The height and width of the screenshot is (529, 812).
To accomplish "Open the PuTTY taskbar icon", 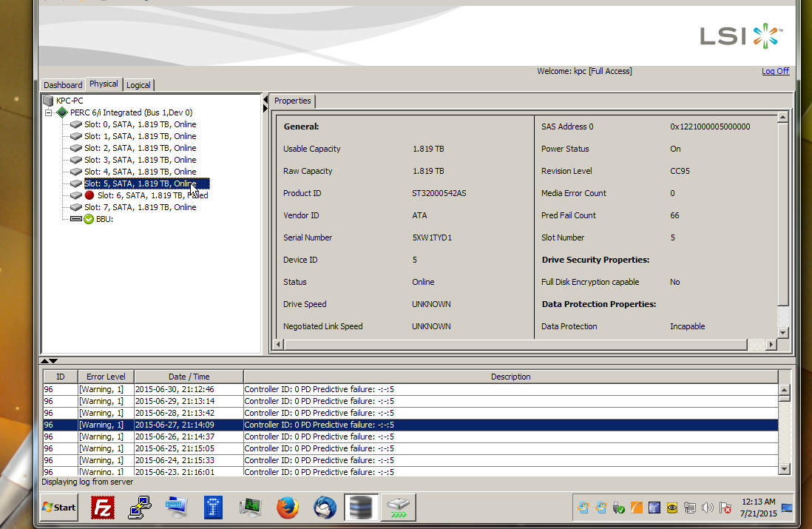I will tap(140, 508).
